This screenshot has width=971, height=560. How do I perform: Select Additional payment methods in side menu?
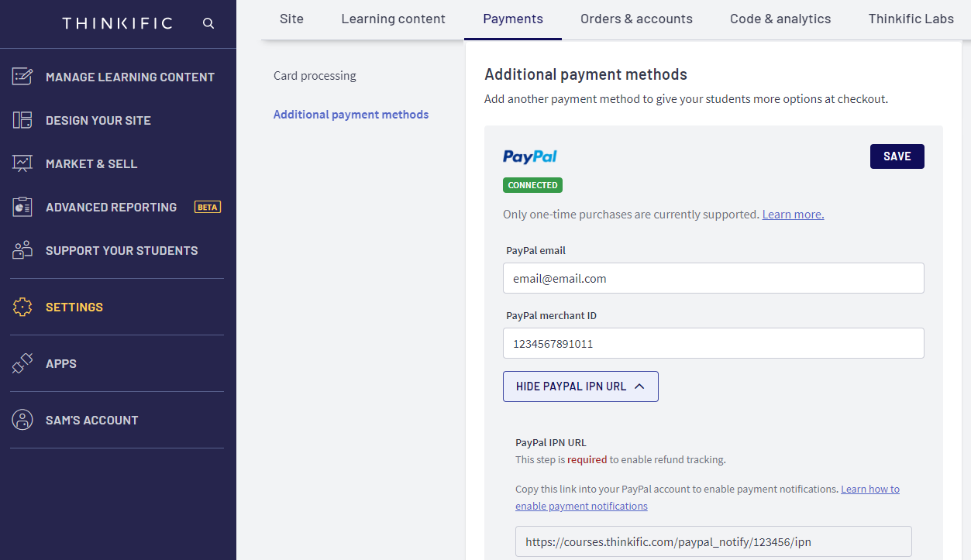tap(351, 115)
